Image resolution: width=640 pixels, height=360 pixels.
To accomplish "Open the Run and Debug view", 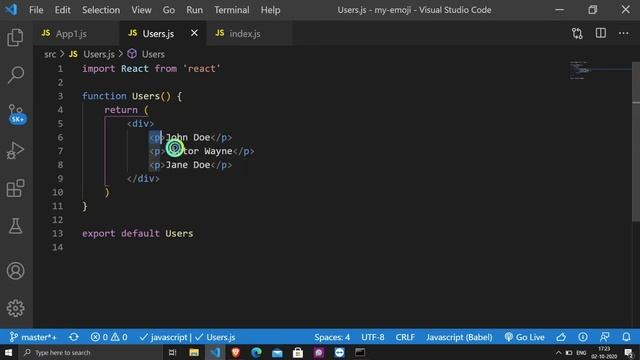I will coord(16,151).
